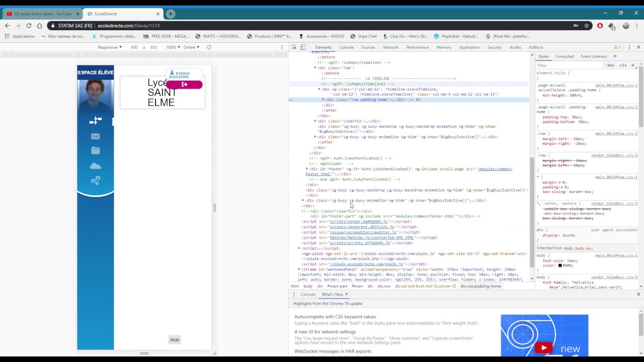The height and width of the screenshot is (362, 644).
Task: Open the Online throttling dropdown
Action: click(x=191, y=47)
